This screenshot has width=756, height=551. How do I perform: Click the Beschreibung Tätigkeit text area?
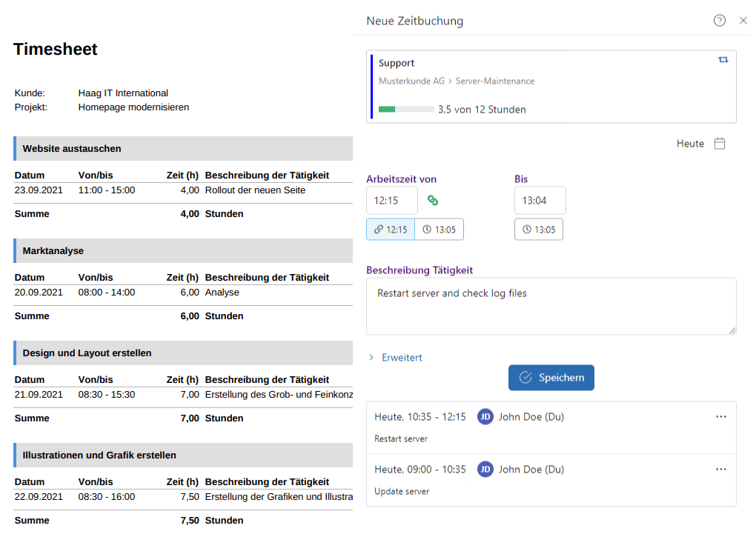point(551,307)
